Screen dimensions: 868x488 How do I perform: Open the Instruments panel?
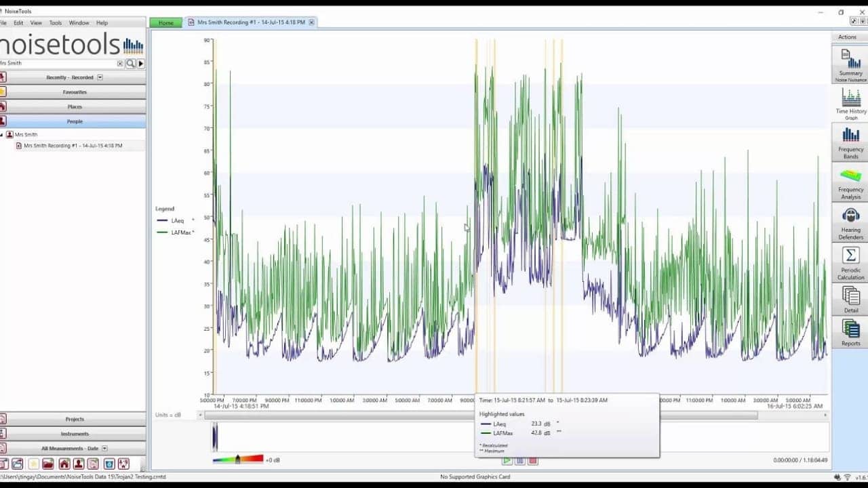point(73,434)
